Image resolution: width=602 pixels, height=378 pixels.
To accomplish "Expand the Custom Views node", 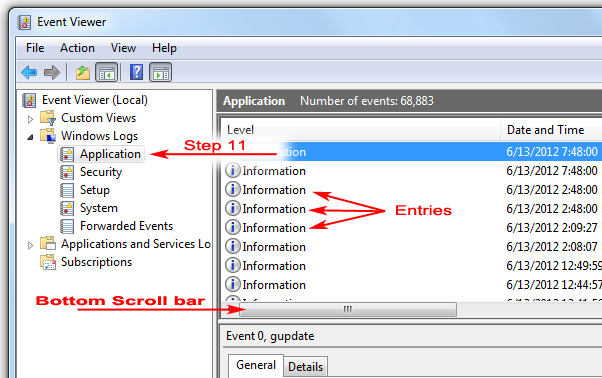I will click(x=30, y=119).
